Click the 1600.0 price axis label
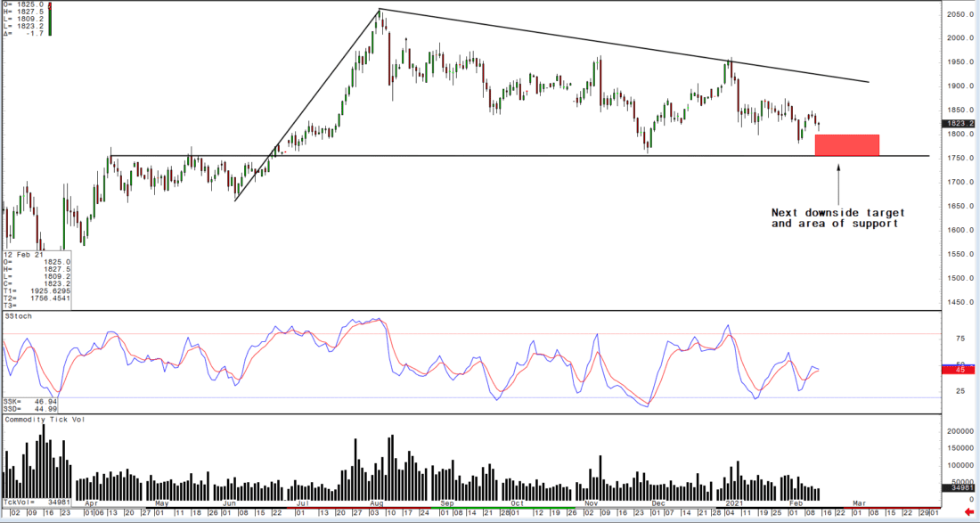Image resolution: width=980 pixels, height=523 pixels. pos(960,230)
